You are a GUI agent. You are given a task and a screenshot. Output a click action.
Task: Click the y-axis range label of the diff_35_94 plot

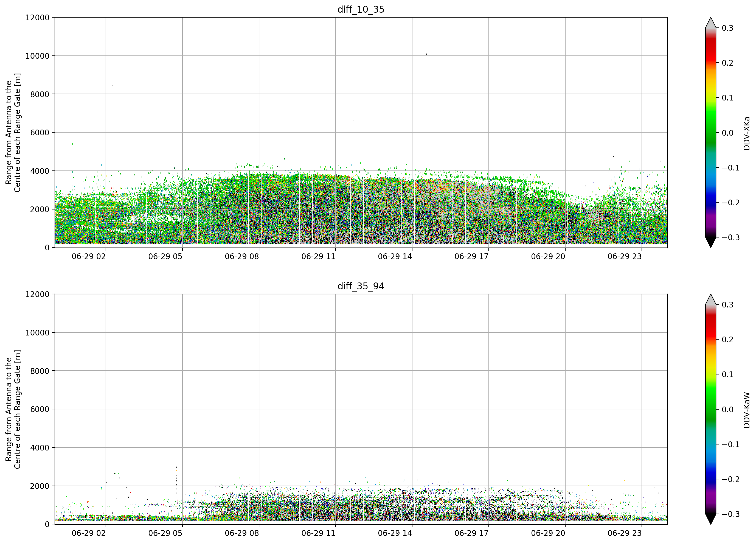pyautogui.click(x=13, y=409)
